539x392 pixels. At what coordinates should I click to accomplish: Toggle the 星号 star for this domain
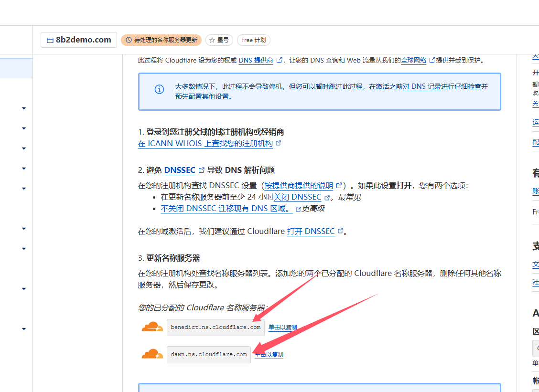(219, 40)
